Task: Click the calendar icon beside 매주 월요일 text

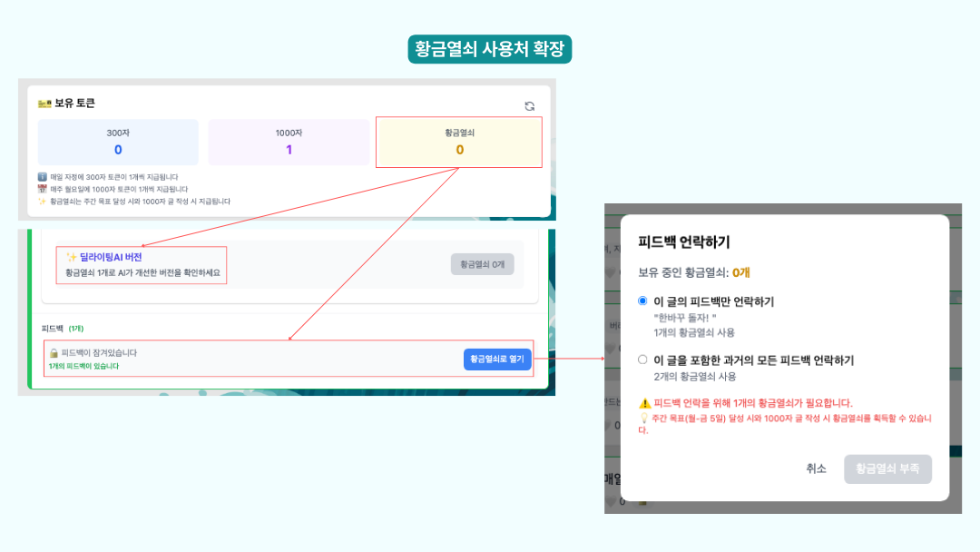Action: [42, 189]
